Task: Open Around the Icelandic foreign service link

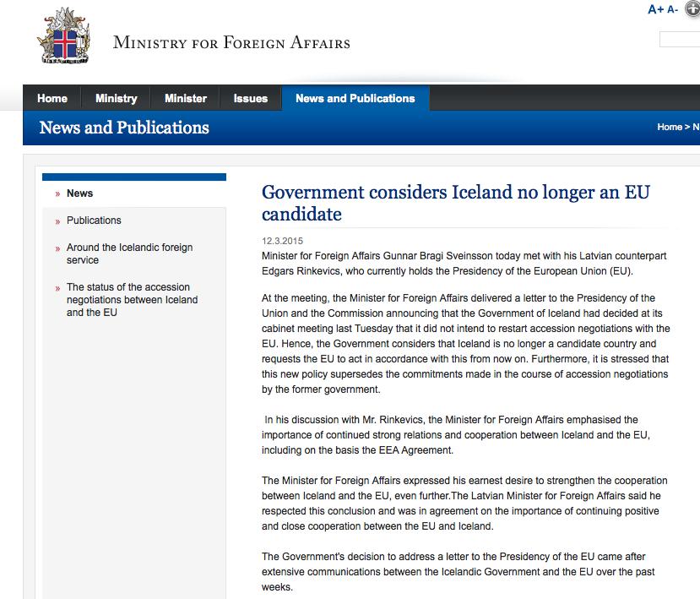Action: 129,253
